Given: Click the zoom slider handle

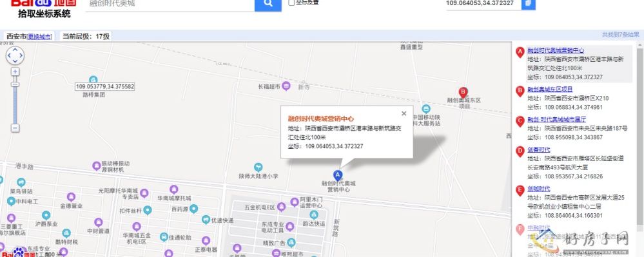Looking at the screenshot, I should [x=15, y=84].
